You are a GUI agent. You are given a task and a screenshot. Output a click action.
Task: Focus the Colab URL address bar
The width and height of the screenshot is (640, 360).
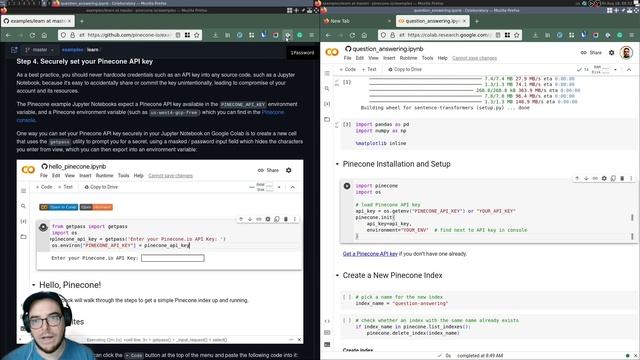coord(449,35)
